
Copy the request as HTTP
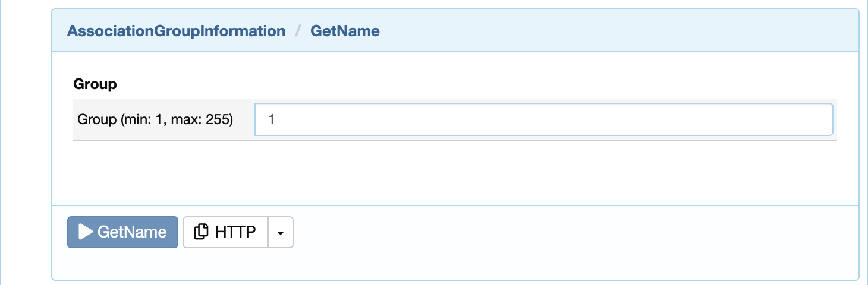point(225,232)
